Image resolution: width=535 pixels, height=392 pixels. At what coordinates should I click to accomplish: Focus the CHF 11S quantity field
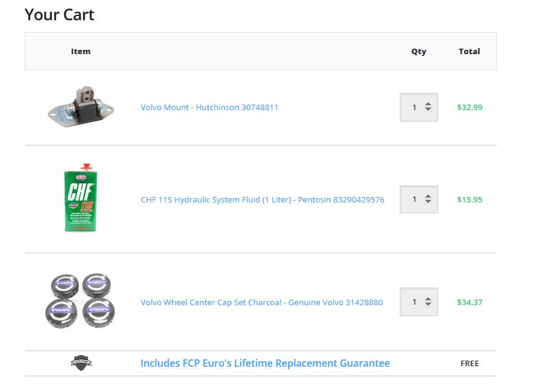[413, 199]
